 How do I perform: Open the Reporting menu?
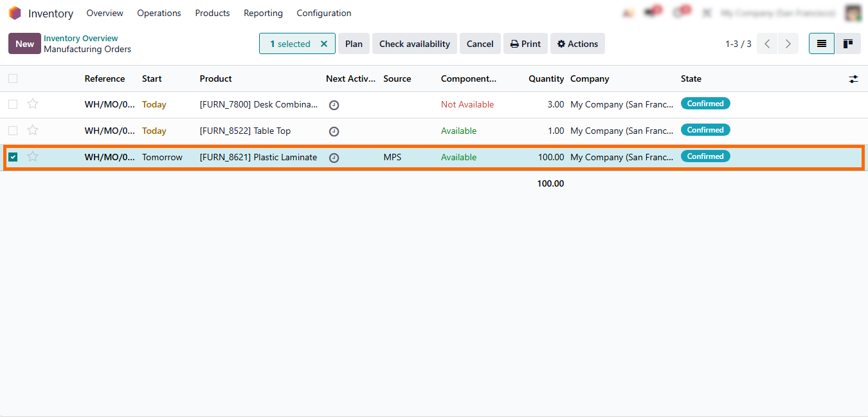263,13
